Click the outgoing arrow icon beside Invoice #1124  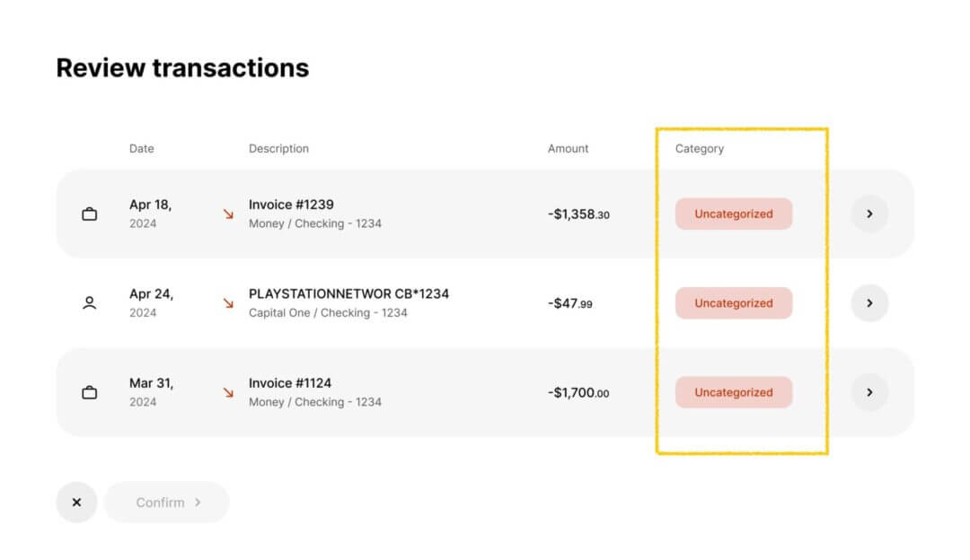click(228, 392)
